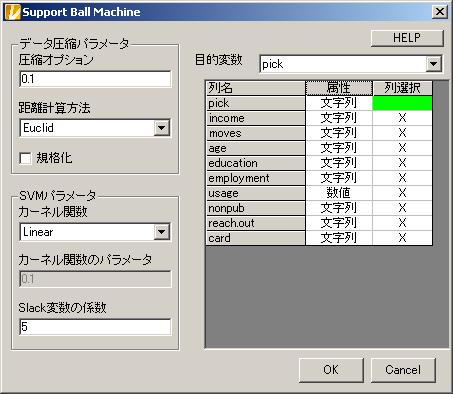Select the card row name
The width and height of the screenshot is (453, 394).
256,238
